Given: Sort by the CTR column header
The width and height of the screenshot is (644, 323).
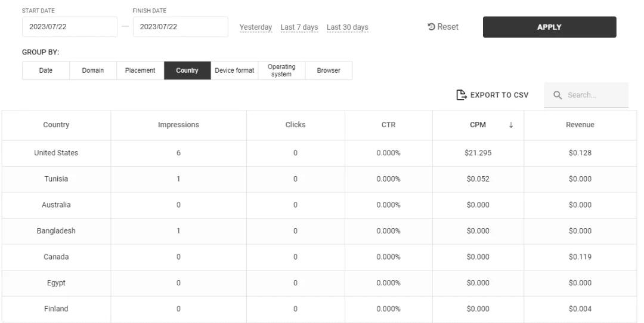Looking at the screenshot, I should [x=389, y=125].
